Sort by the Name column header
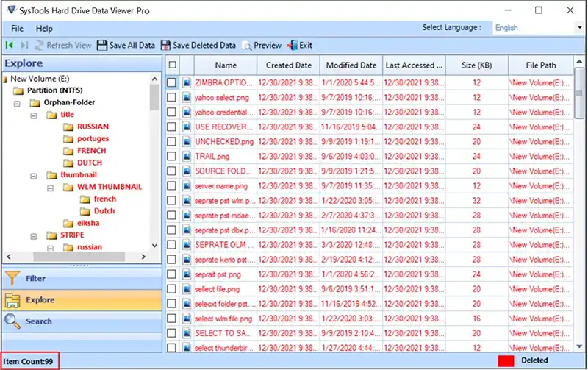Screen dimensions: 588x370 coord(226,65)
